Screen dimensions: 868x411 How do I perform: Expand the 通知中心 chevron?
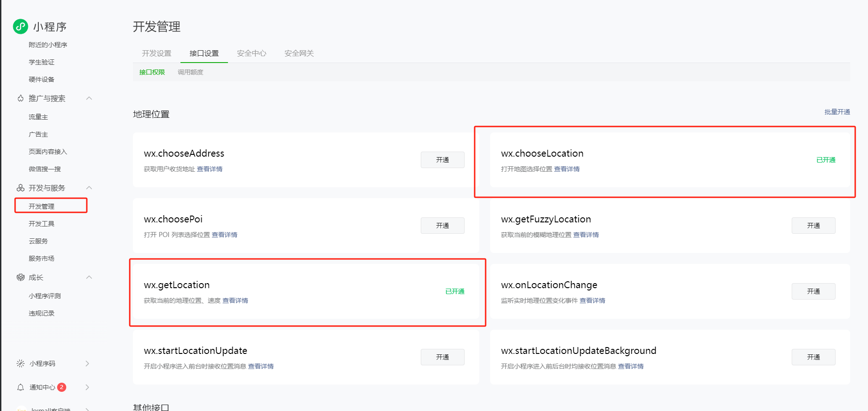87,387
